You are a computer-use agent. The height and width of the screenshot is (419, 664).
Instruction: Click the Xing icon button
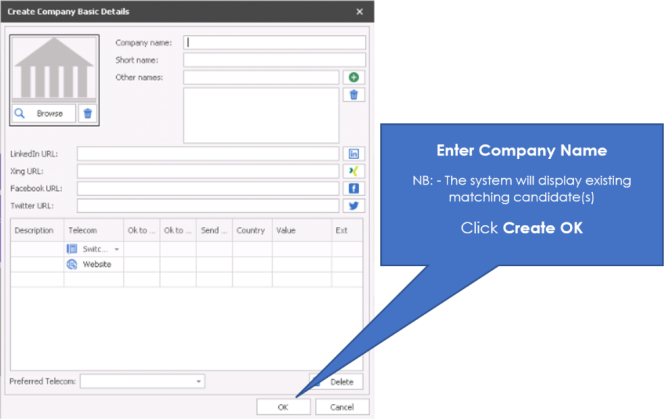[x=353, y=171]
